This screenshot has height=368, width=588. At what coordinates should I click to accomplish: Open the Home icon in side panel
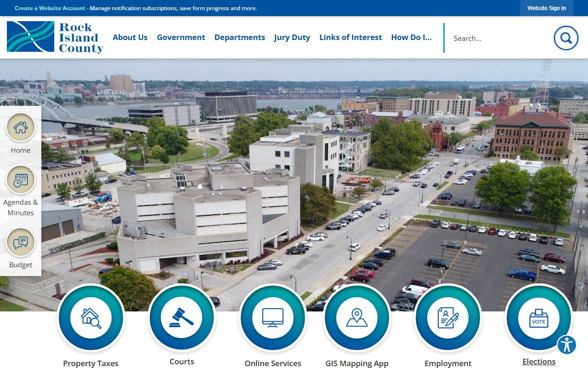[x=21, y=127]
